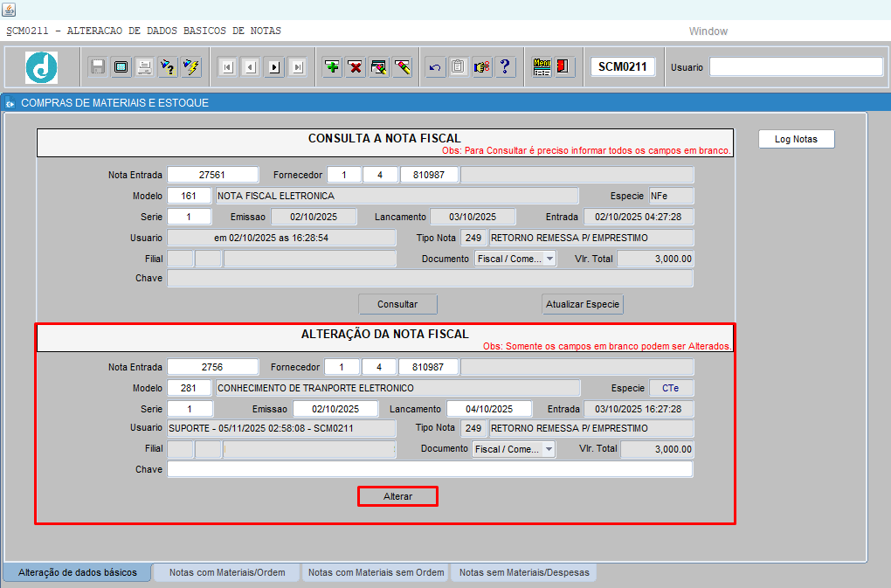Open Documento dropdown in Consulta section
Screen dimensions: 891x588
click(549, 259)
